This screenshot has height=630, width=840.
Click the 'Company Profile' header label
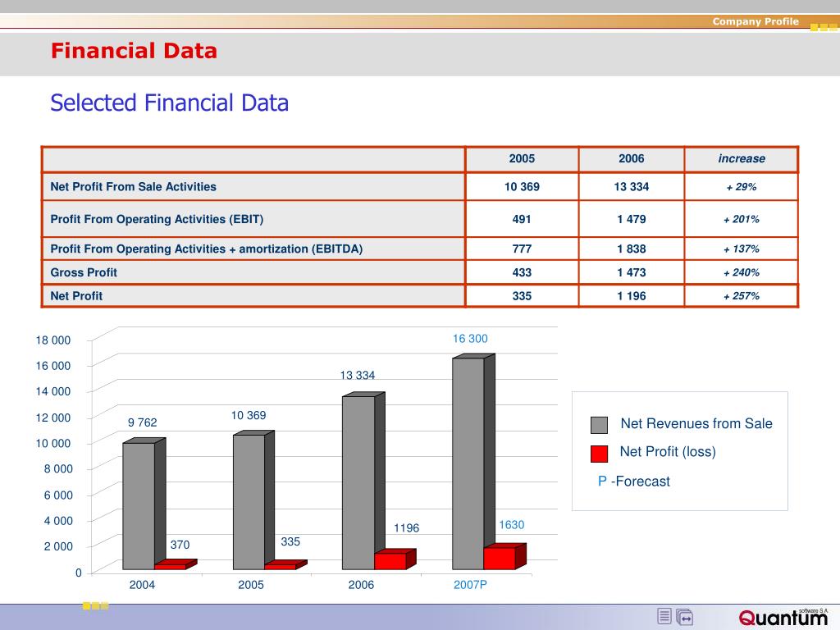pos(756,21)
